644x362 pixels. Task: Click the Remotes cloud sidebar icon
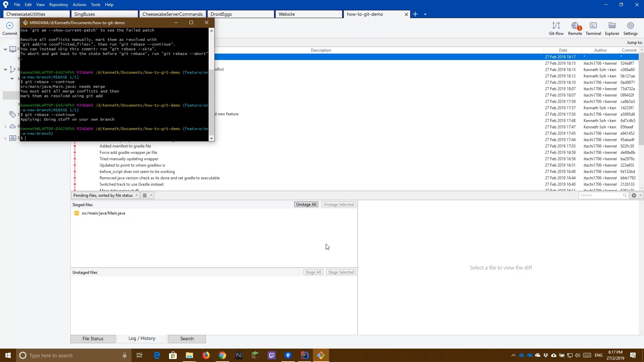pyautogui.click(x=13, y=126)
